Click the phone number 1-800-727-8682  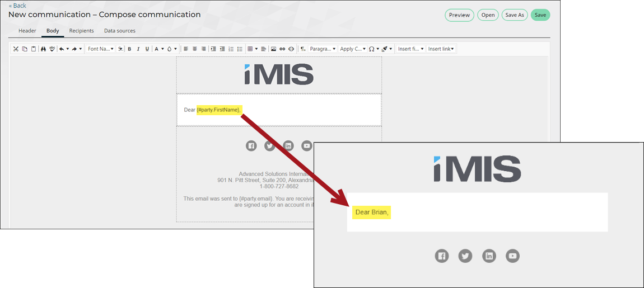click(x=279, y=186)
